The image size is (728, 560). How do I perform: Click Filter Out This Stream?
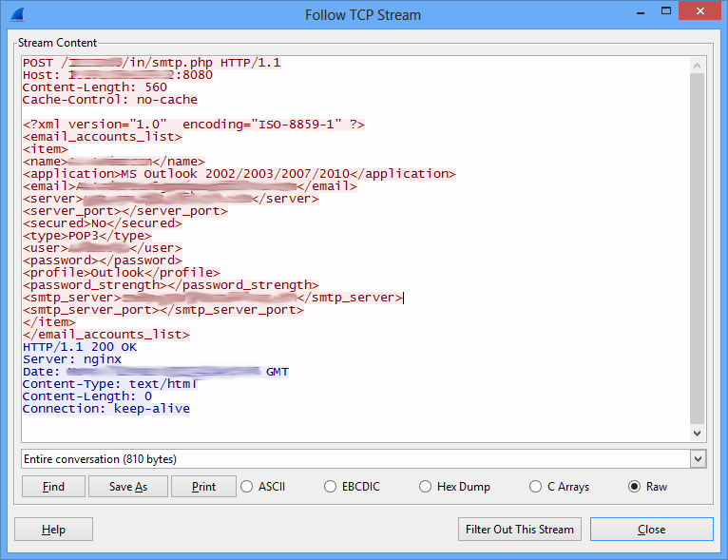click(x=520, y=530)
